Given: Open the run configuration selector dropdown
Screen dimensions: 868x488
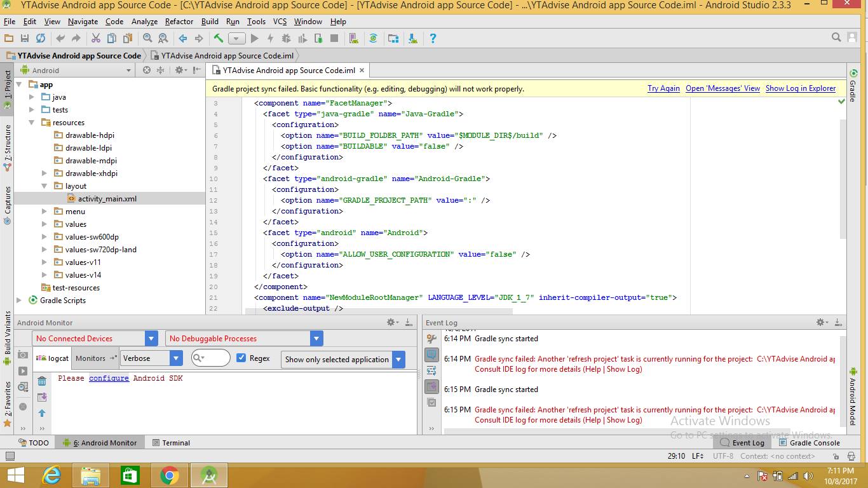Looking at the screenshot, I should [x=236, y=39].
